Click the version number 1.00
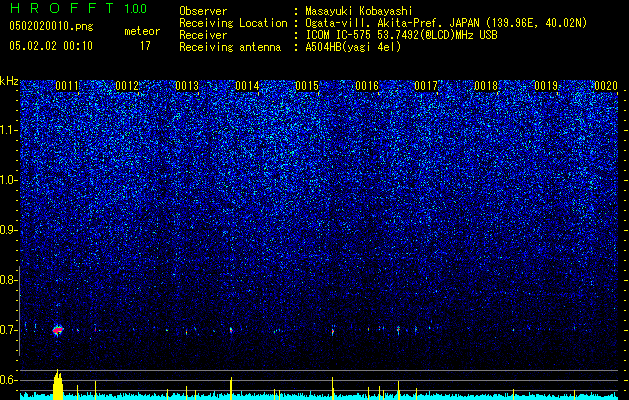This screenshot has width=629, height=400. (135, 8)
